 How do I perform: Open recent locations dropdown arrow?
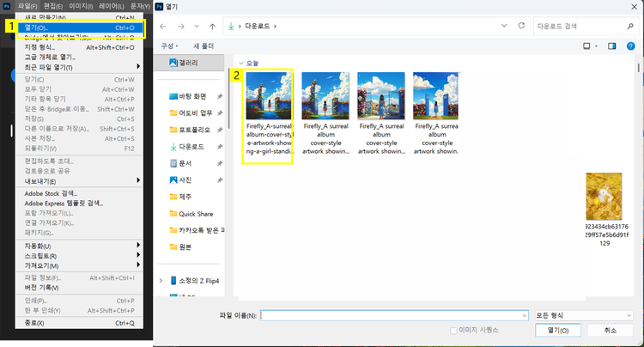click(x=197, y=27)
